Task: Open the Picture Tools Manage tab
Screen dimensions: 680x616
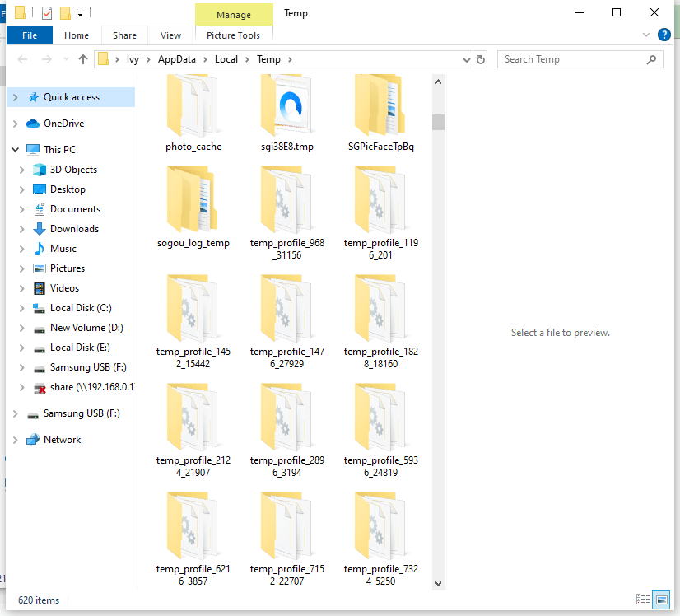Action: click(x=234, y=15)
